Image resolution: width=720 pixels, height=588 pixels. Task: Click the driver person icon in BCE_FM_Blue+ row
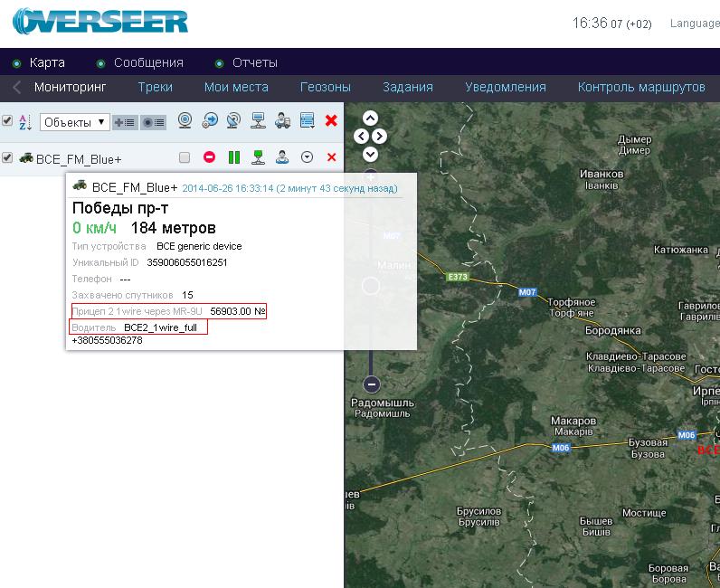[x=282, y=157]
